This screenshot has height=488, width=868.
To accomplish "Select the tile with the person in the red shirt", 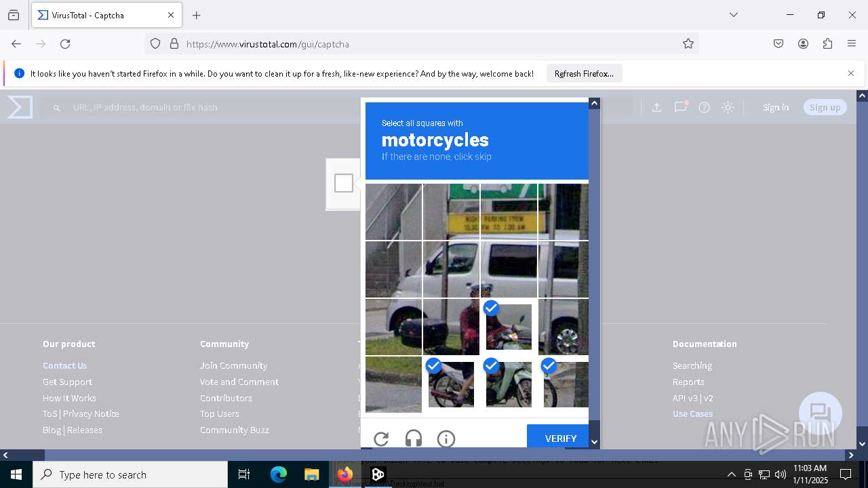I will (x=451, y=327).
